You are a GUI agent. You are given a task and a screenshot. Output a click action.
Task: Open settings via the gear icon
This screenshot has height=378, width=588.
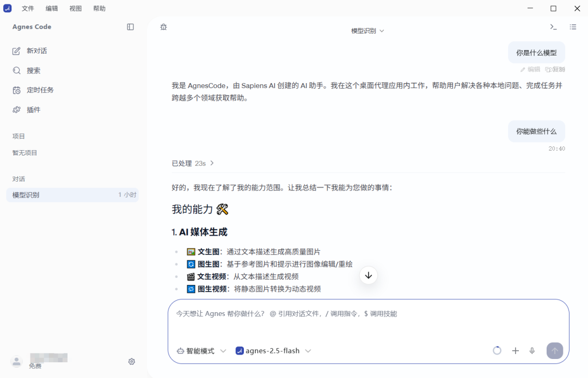point(132,362)
